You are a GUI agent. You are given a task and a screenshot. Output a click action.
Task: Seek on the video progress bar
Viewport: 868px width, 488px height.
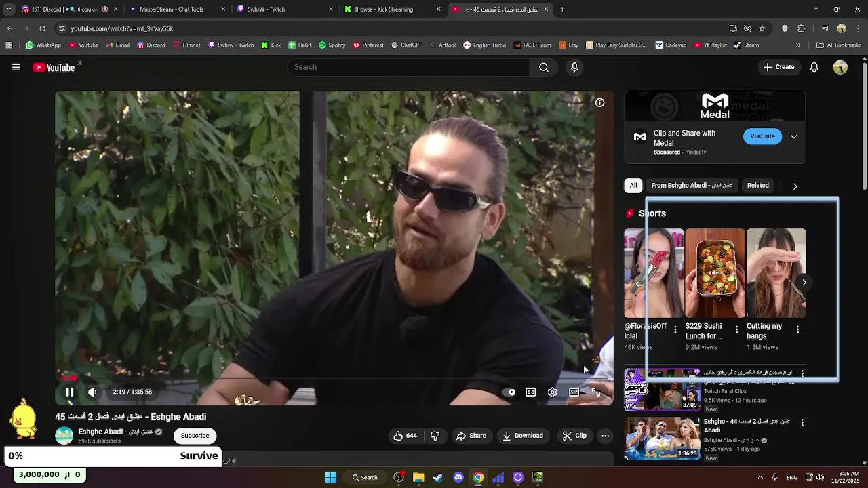334,378
